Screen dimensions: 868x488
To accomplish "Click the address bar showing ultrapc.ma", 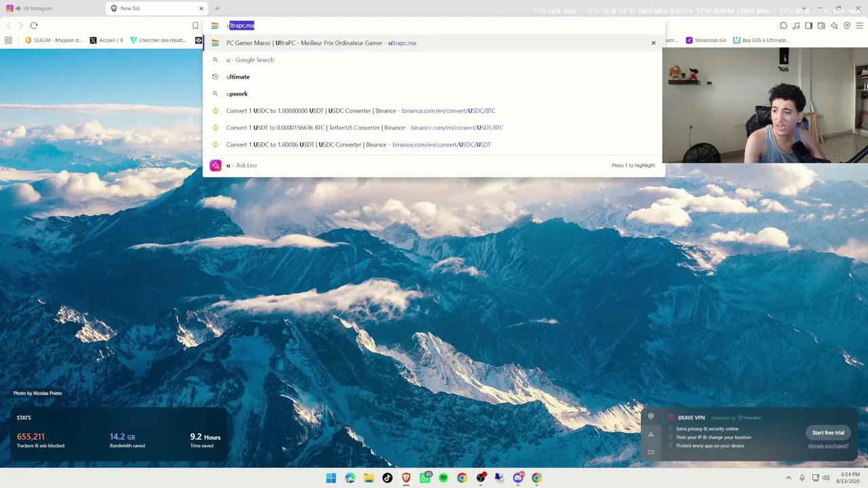I will [434, 26].
